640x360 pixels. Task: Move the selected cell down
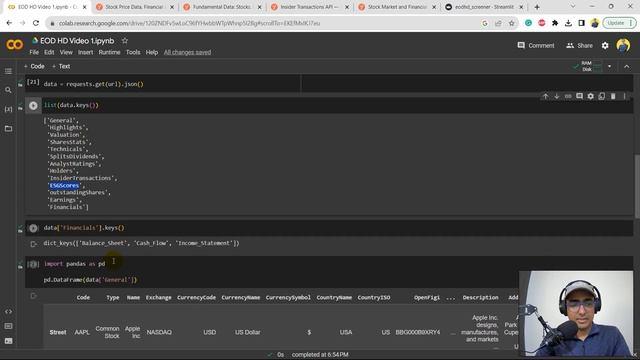point(556,96)
